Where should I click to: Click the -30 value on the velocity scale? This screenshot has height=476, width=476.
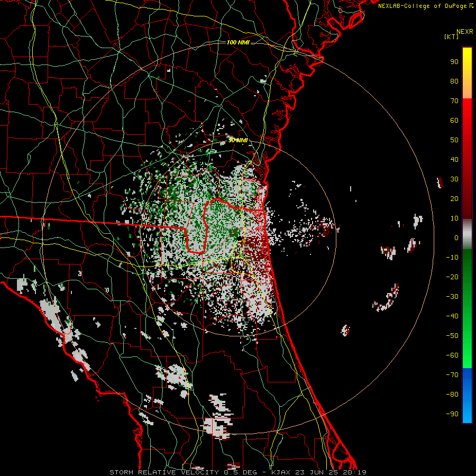pyautogui.click(x=452, y=297)
